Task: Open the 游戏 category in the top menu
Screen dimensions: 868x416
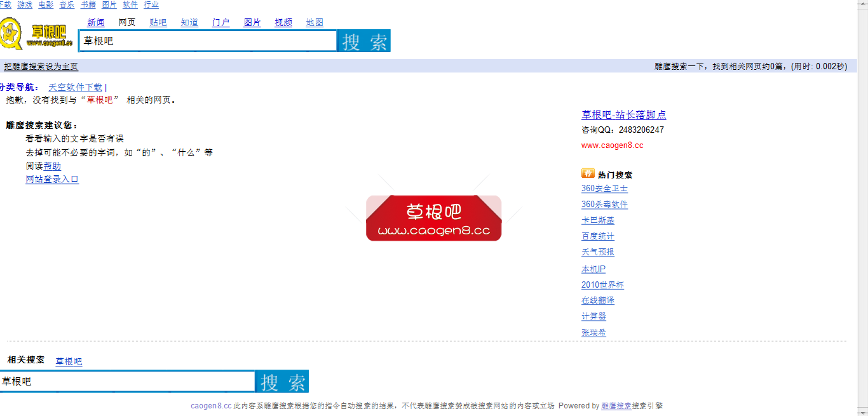Action: point(24,4)
